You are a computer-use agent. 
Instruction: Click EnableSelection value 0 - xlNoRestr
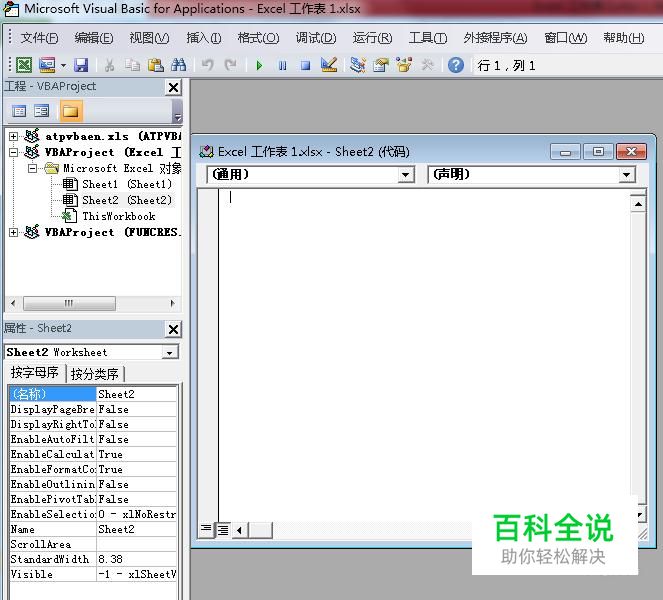tap(137, 514)
